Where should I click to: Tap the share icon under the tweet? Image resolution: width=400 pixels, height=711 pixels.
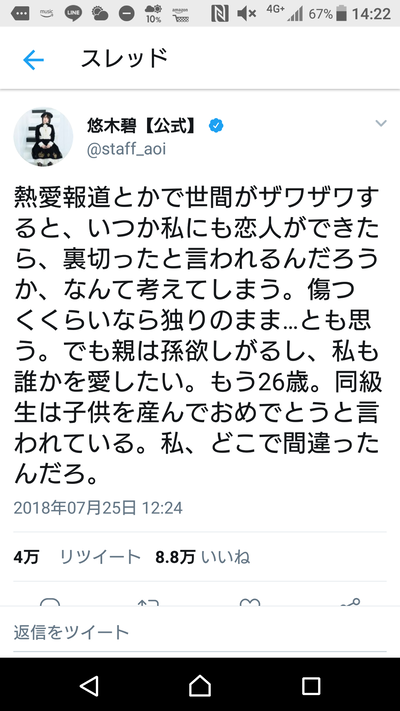pos(350,602)
